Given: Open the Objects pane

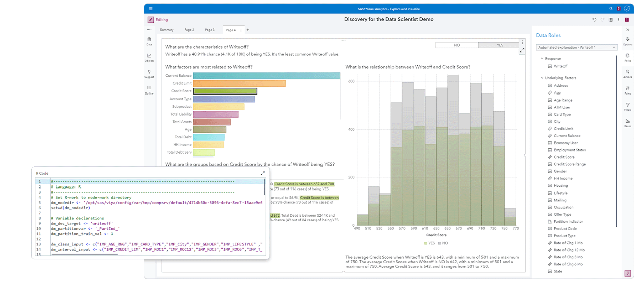Looking at the screenshot, I should pyautogui.click(x=149, y=58).
